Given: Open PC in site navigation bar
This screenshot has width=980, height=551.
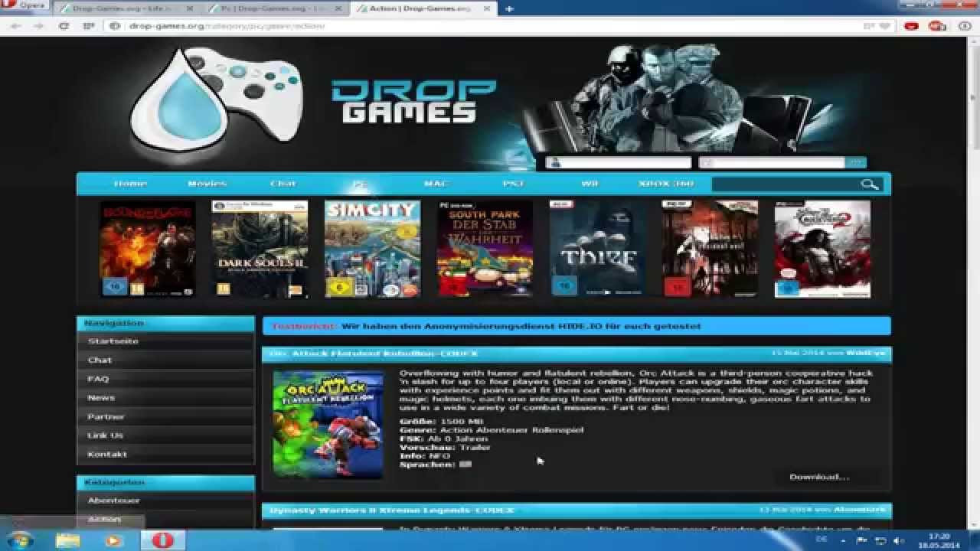Looking at the screenshot, I should 359,184.
